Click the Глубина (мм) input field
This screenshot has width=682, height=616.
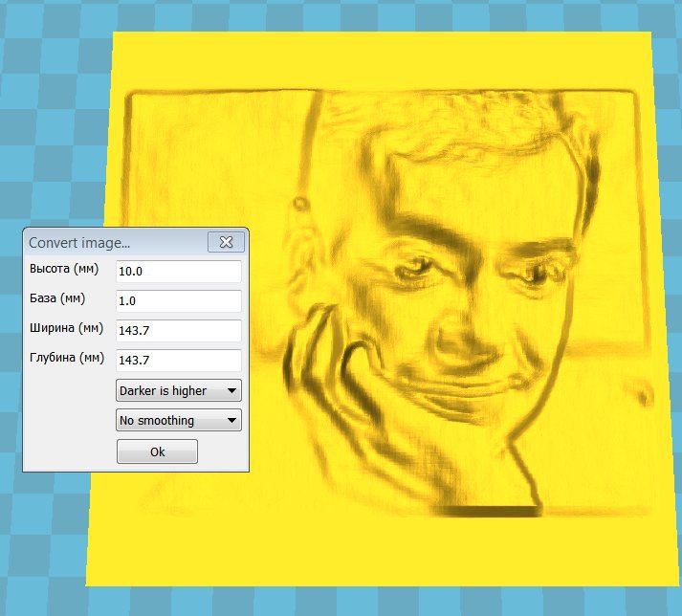point(179,361)
